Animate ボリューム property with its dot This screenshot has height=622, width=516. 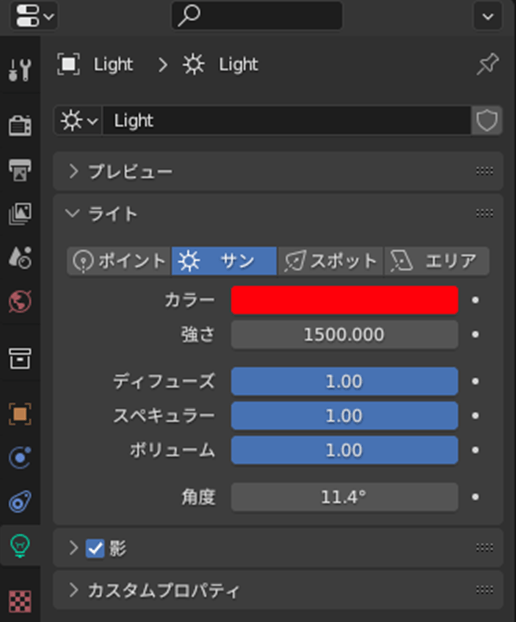(x=475, y=450)
